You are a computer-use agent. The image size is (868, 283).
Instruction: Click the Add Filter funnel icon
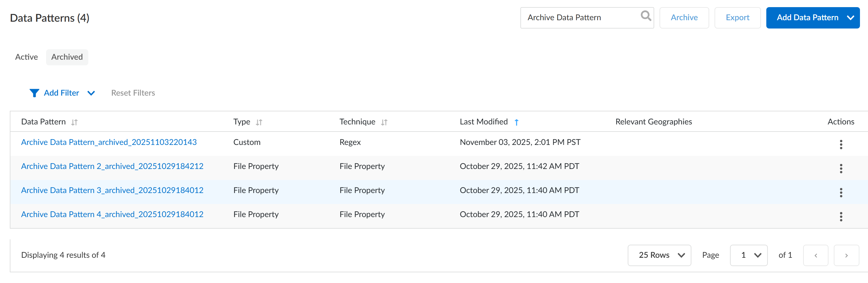point(34,93)
